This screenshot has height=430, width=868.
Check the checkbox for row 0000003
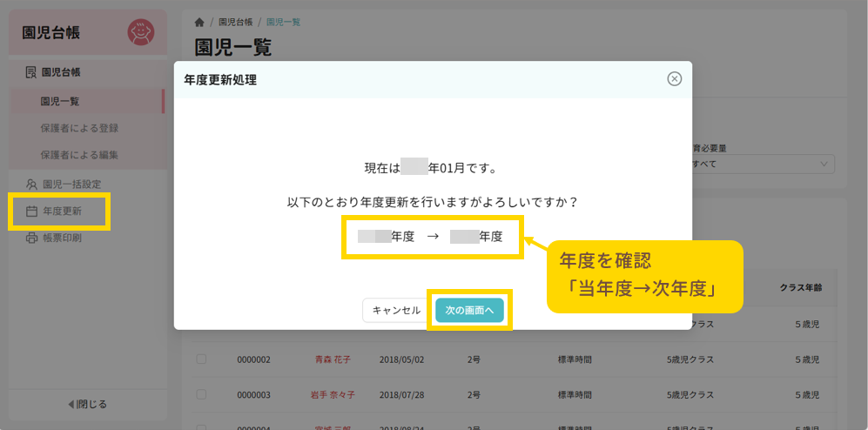click(x=201, y=394)
